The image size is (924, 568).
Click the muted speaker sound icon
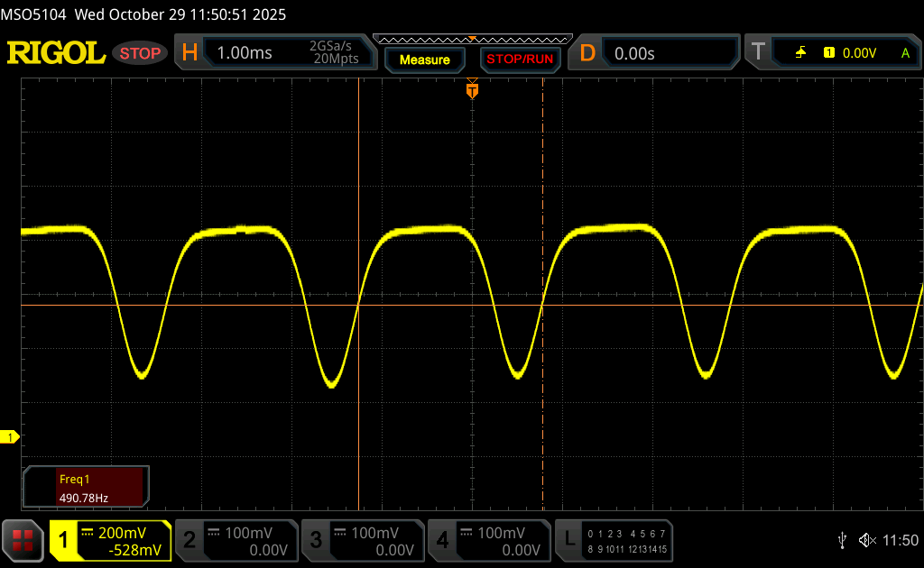[866, 540]
